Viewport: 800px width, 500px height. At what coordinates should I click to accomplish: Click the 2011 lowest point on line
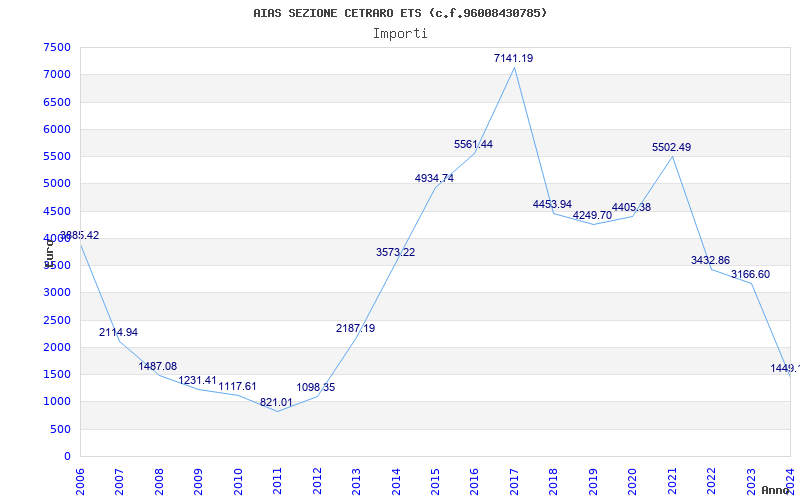pos(278,411)
